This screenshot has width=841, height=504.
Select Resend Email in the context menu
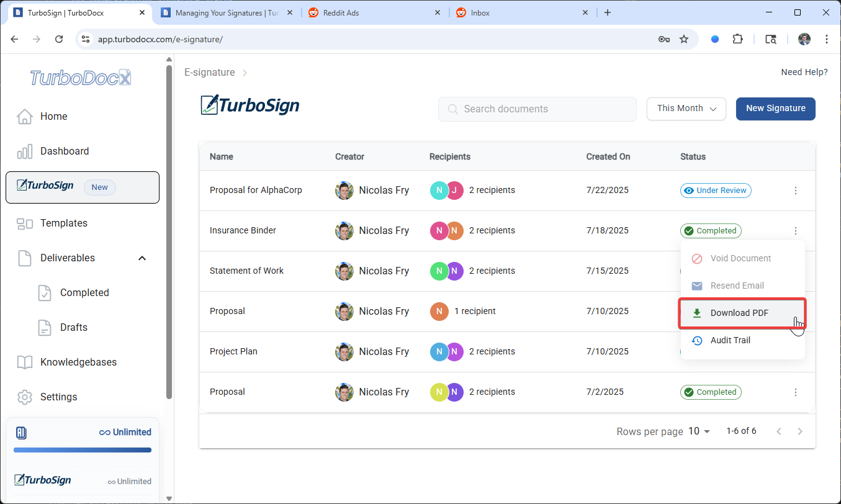click(743, 286)
